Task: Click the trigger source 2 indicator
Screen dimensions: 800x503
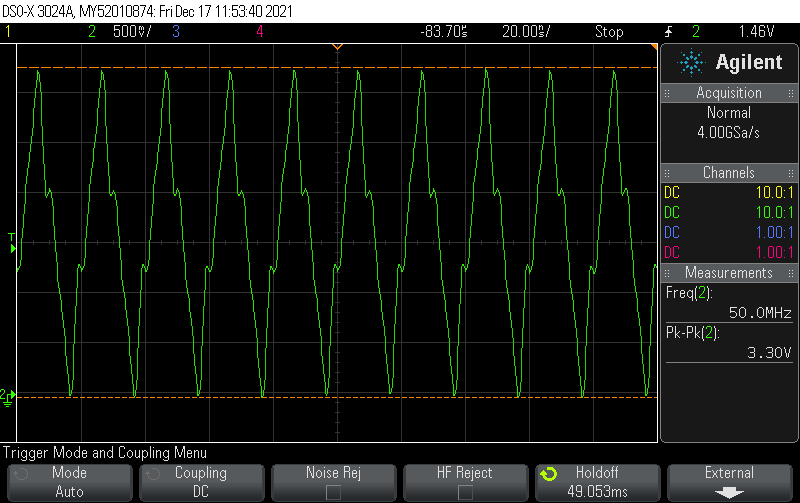Action: pos(696,32)
